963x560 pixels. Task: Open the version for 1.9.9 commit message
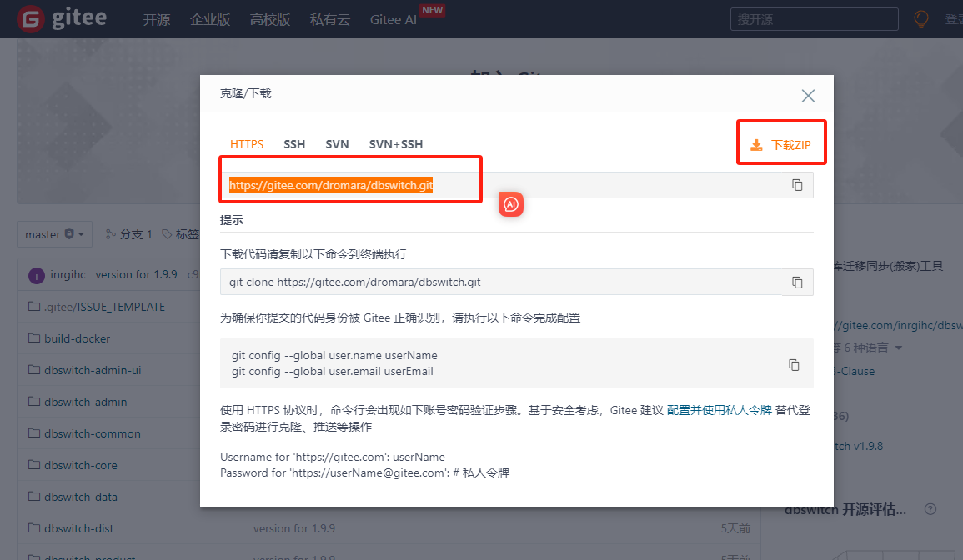136,274
